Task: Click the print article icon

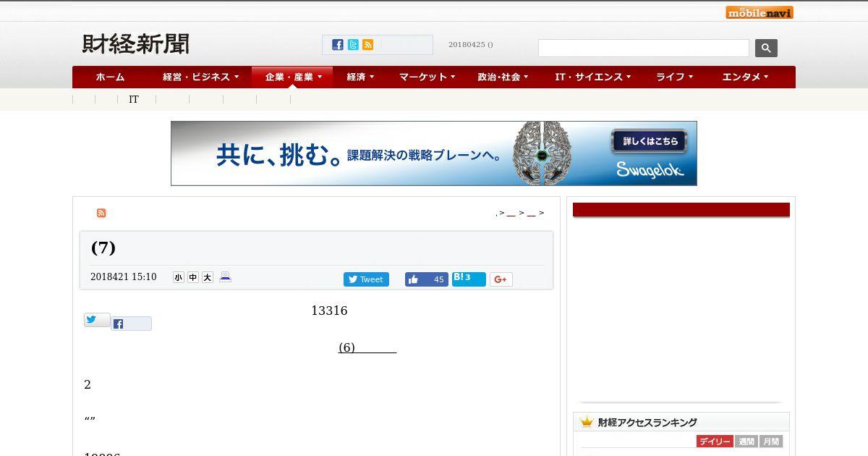Action: pos(225,276)
